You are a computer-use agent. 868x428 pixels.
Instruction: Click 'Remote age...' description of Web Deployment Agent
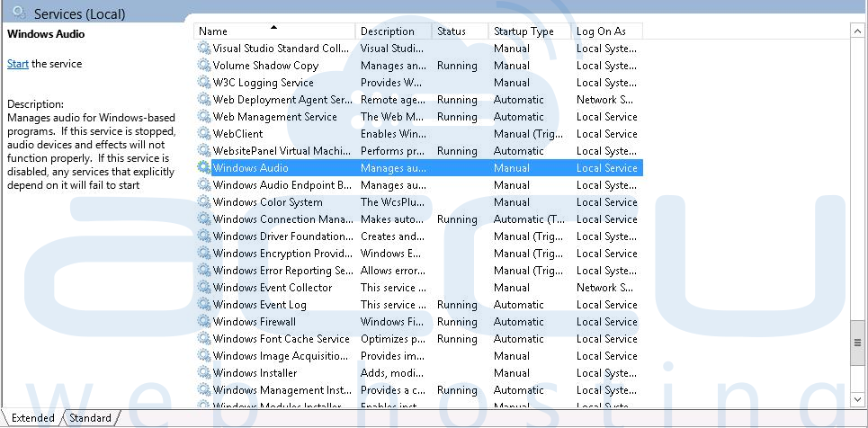point(393,100)
